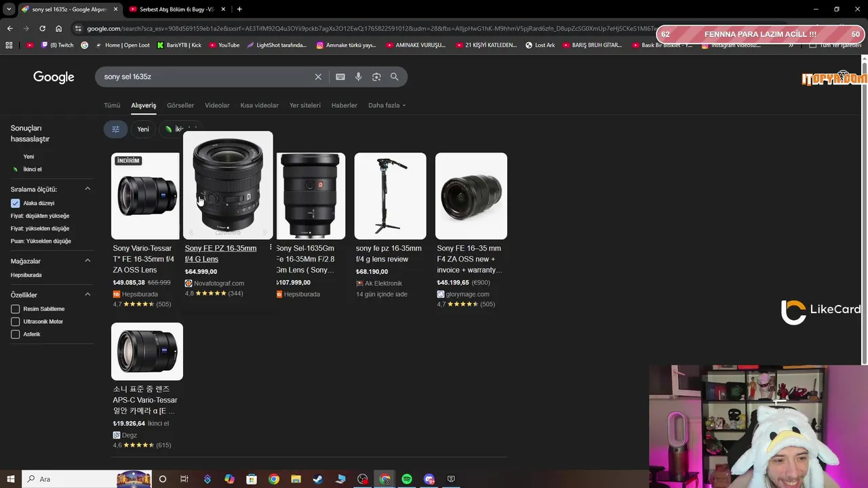
Task: Open Spotify from the taskbar
Action: 407,479
